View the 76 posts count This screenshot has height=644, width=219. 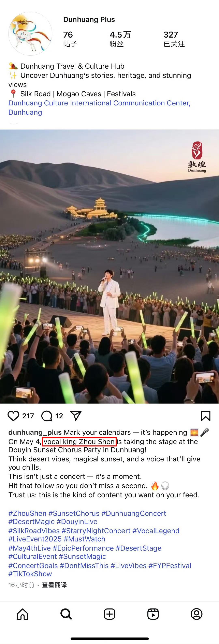coord(70,39)
